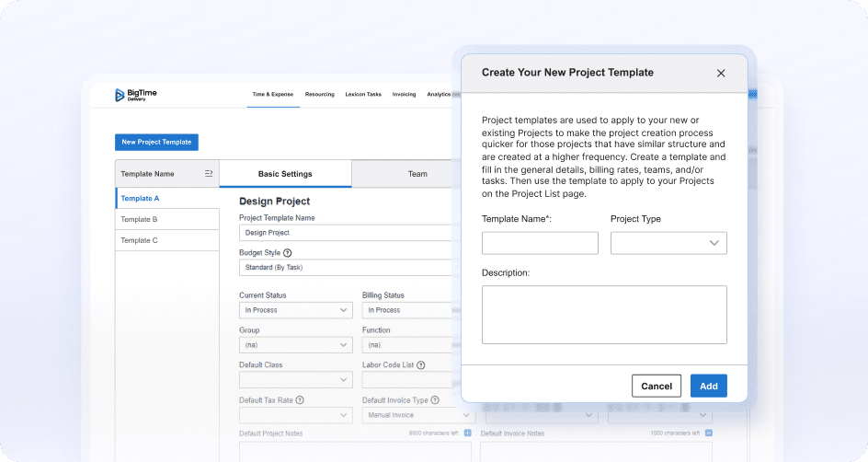Select Template C in the list

[x=167, y=240]
